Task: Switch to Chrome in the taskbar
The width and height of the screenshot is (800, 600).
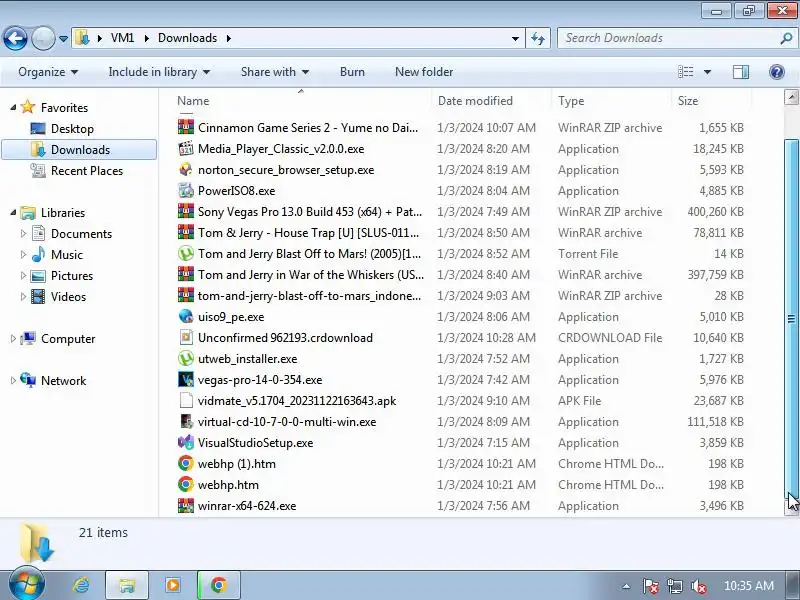Action: pyautogui.click(x=218, y=585)
